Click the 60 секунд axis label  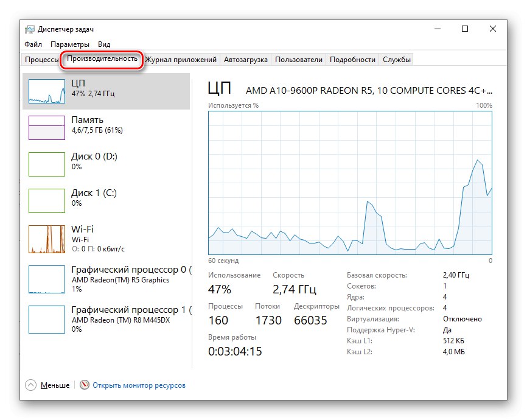tap(223, 261)
